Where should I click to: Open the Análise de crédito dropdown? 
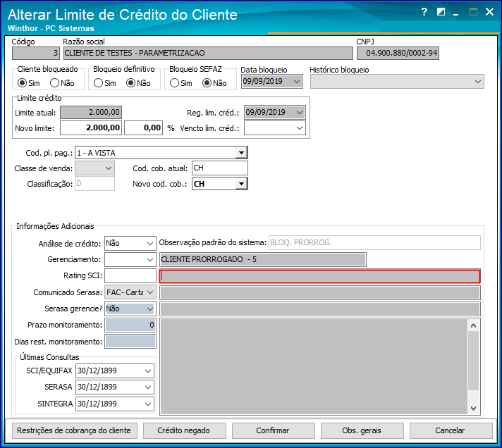[150, 244]
